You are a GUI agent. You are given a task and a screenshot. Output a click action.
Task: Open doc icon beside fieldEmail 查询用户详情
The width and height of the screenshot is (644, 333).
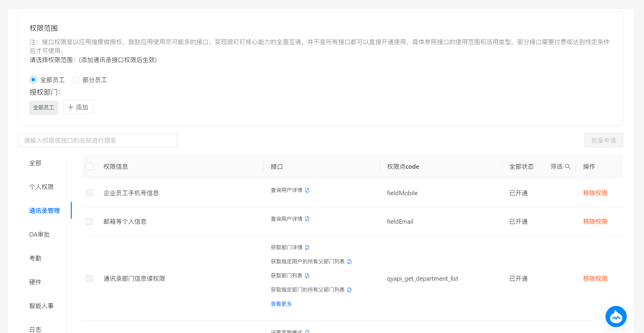pos(307,219)
